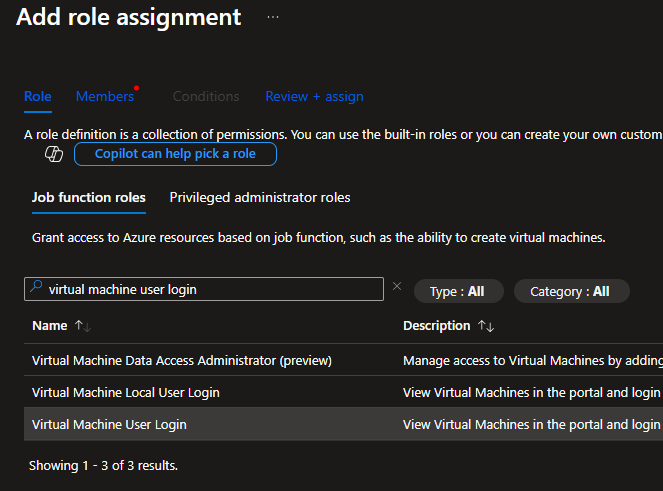Sort roles by Name using the sort arrows
The height and width of the screenshot is (491, 663).
click(82, 326)
